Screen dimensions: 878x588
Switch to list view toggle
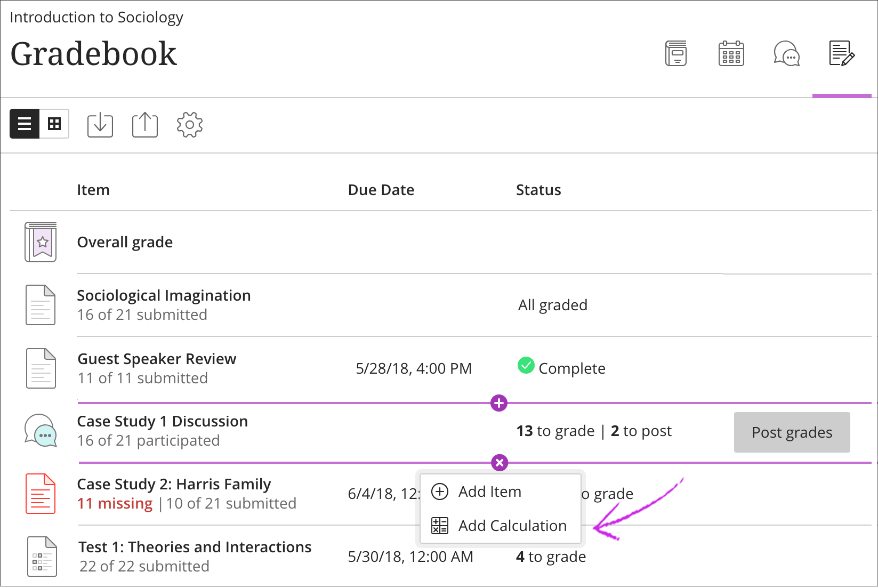pyautogui.click(x=25, y=124)
